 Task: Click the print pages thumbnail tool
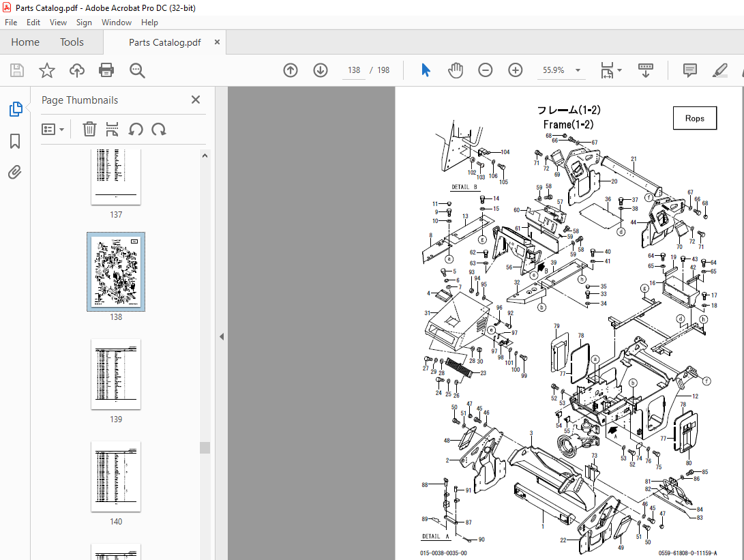coord(112,129)
